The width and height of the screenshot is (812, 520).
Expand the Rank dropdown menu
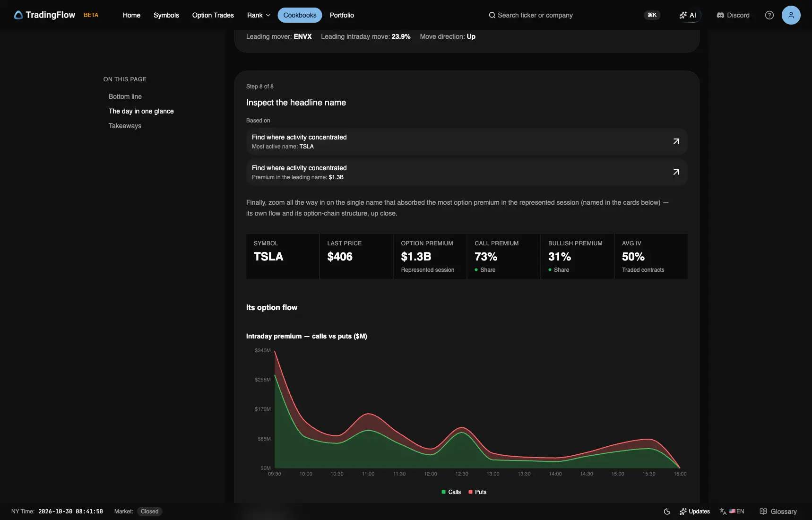click(259, 15)
